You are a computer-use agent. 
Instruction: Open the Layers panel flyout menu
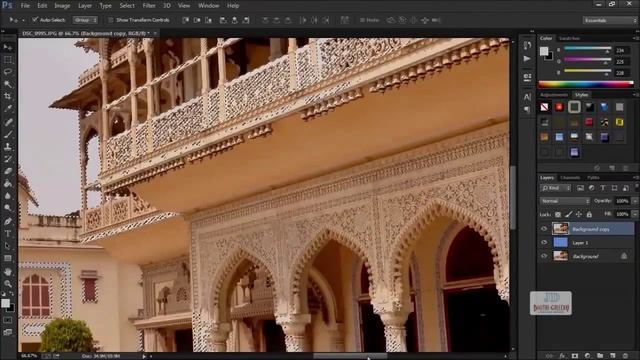coord(636,178)
